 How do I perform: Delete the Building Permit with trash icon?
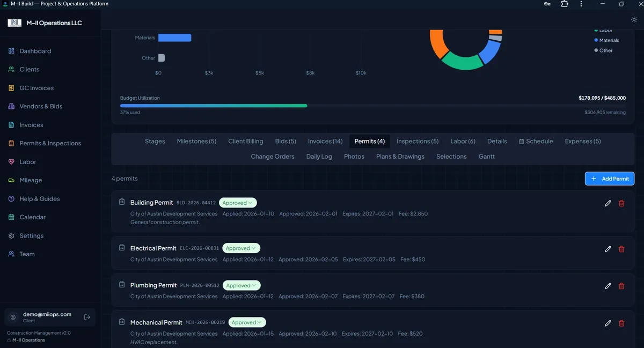pyautogui.click(x=621, y=203)
